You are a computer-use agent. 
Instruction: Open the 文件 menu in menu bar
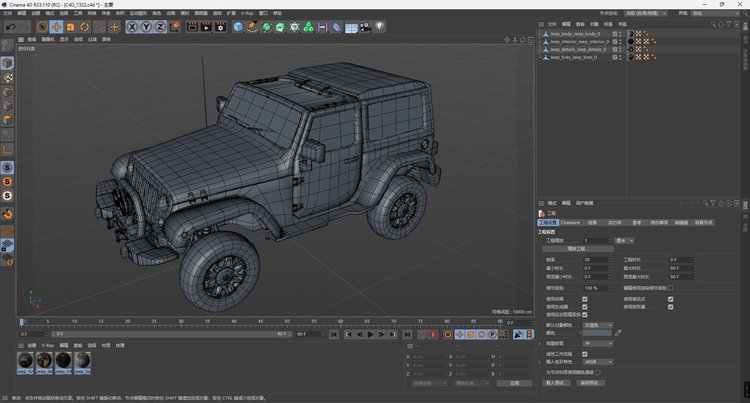click(8, 13)
